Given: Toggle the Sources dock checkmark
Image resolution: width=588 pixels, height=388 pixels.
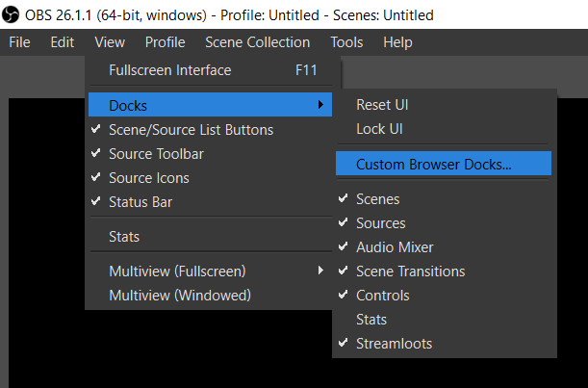Looking at the screenshot, I should 380,223.
